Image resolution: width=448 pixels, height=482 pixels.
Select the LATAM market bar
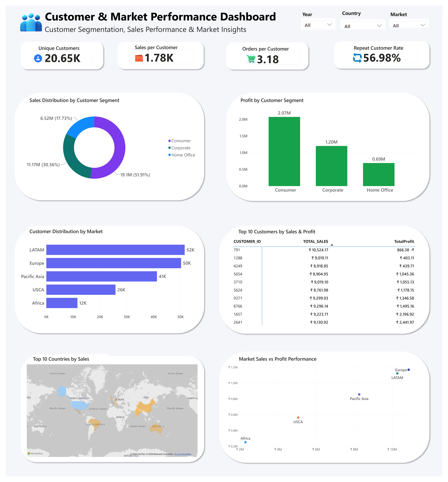(115, 250)
